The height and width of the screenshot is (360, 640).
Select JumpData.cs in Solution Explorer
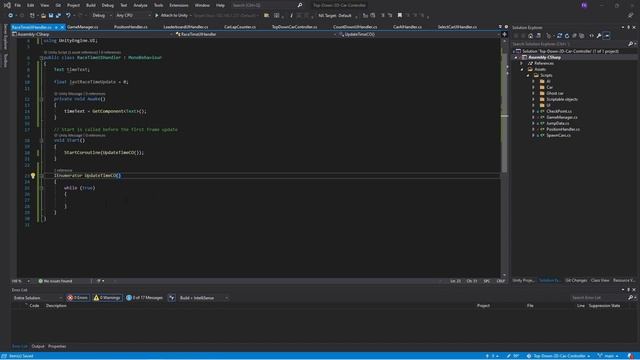[558, 123]
